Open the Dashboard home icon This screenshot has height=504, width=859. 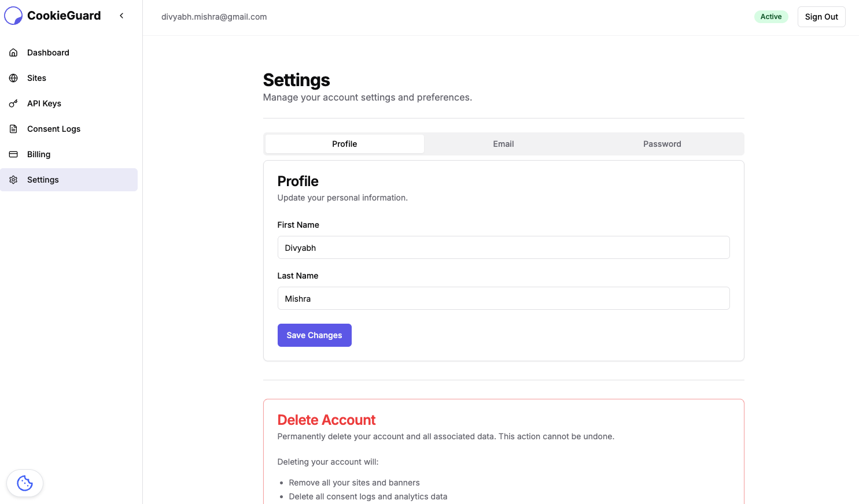tap(13, 52)
